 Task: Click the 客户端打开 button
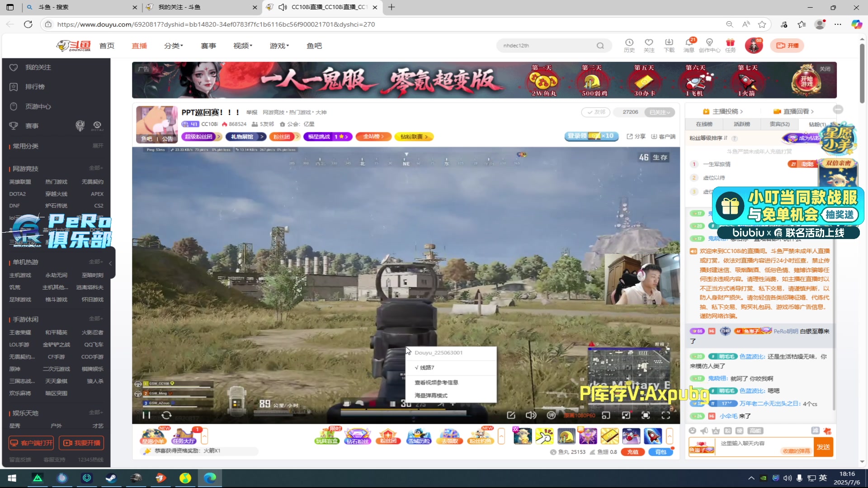tap(32, 443)
